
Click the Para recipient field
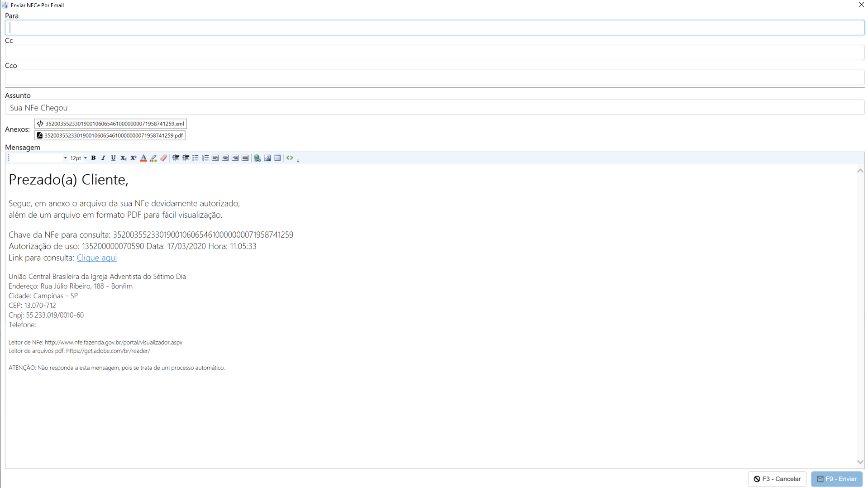434,28
